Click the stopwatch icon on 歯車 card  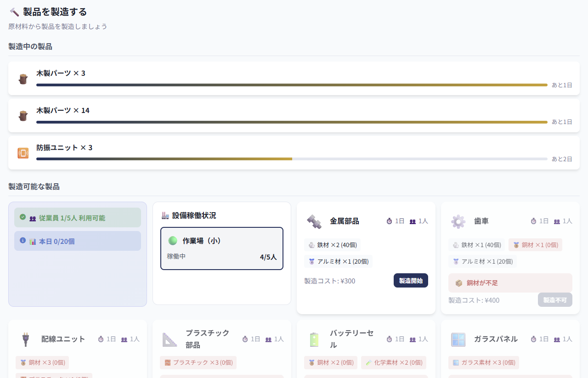(534, 221)
